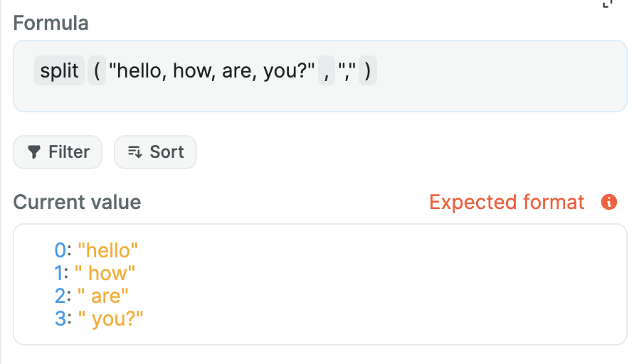
Task: Select the split function token
Action: click(59, 72)
